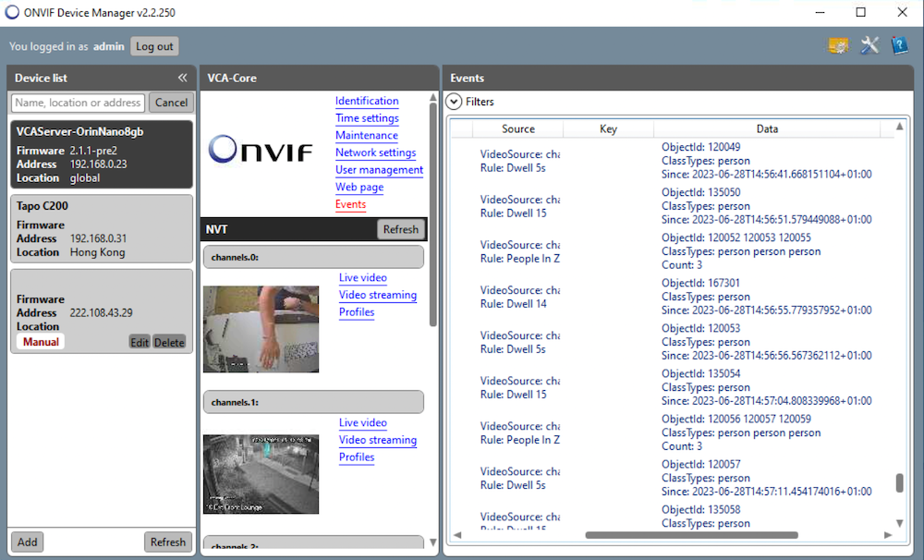Image resolution: width=924 pixels, height=560 pixels.
Task: Click the channels.0 camera thumbnail
Action: pyautogui.click(x=261, y=329)
